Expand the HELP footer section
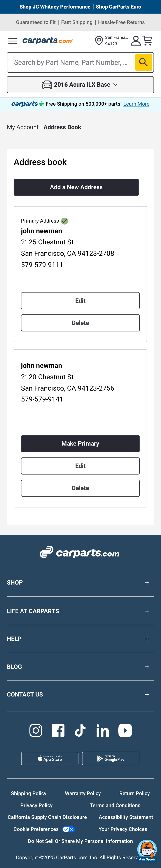Viewport: 161px width, 868px height. (x=147, y=639)
